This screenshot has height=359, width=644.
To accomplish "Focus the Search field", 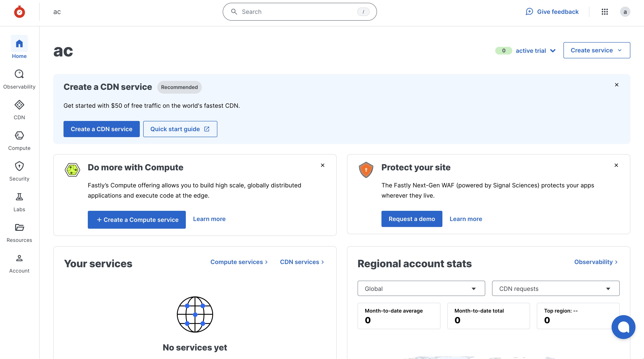I will tap(299, 12).
